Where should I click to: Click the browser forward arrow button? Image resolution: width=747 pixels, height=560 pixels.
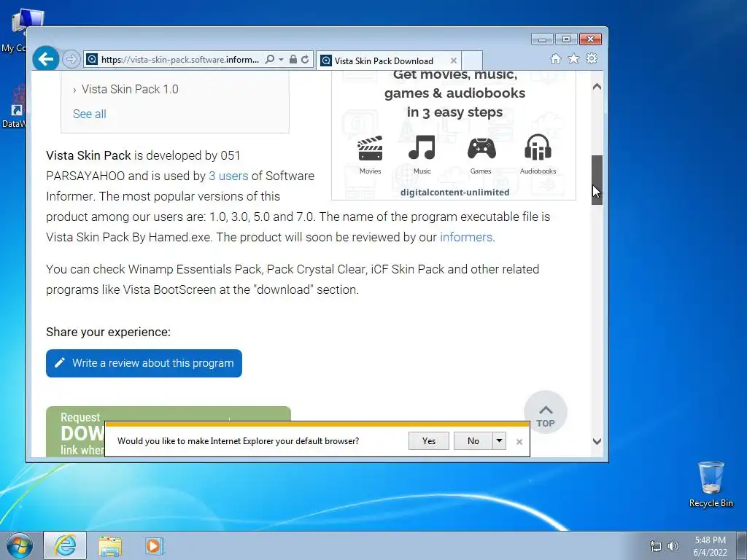coord(71,59)
